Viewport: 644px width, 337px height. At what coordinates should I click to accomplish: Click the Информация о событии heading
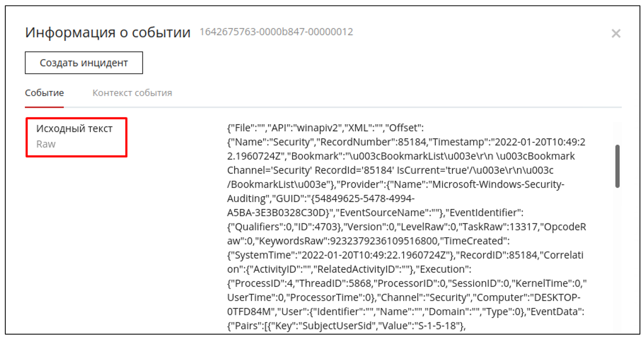coord(108,32)
